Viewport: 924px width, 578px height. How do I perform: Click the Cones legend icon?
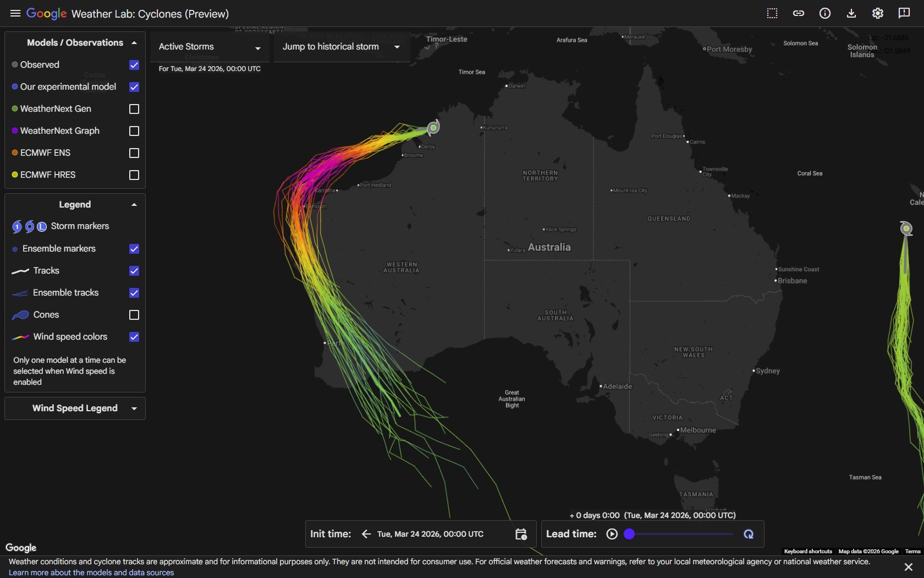[x=20, y=315]
